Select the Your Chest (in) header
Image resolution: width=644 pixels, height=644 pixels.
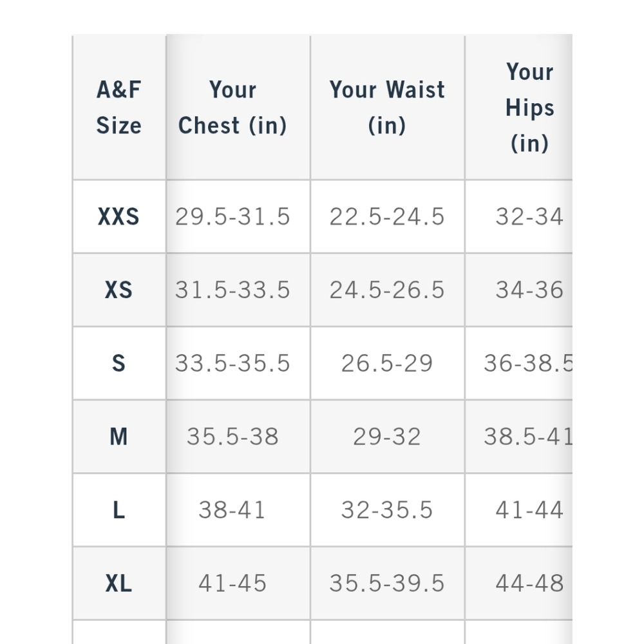coord(233,108)
